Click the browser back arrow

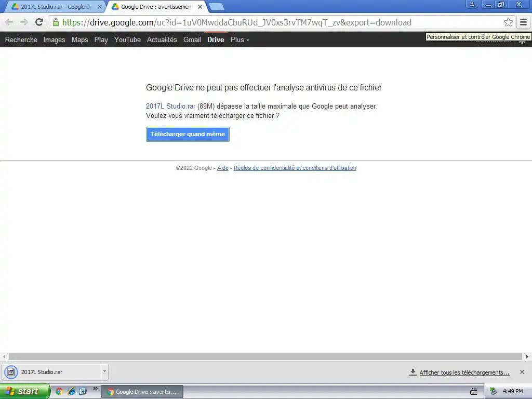9,22
